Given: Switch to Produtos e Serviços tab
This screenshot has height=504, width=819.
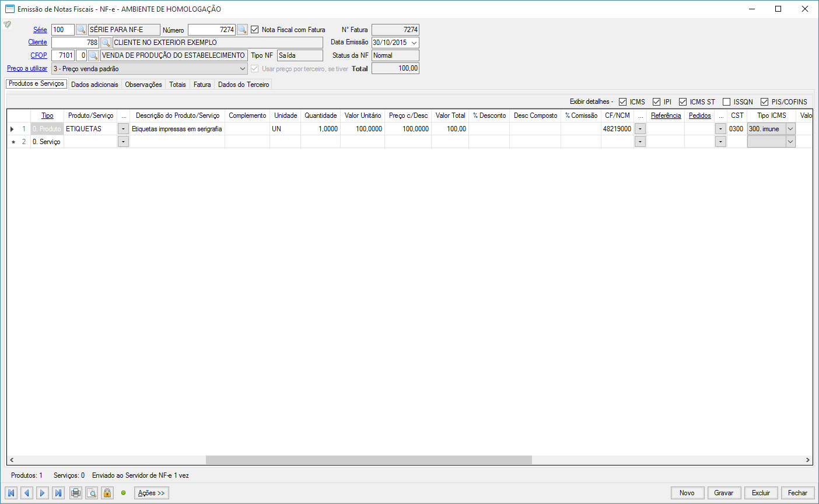Looking at the screenshot, I should [36, 84].
